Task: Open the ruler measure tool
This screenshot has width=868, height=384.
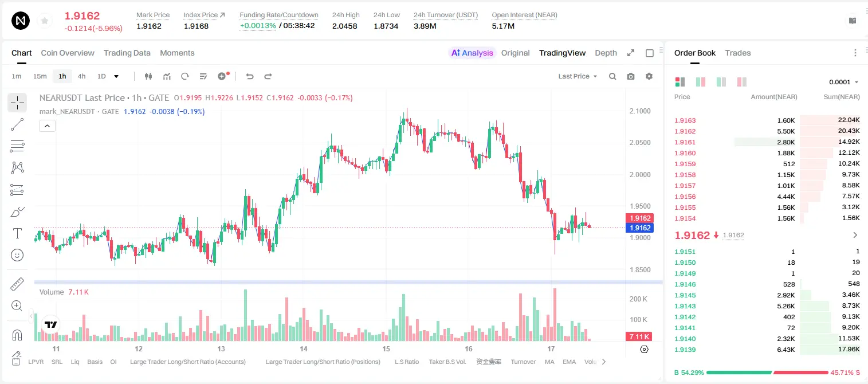Action: click(17, 284)
